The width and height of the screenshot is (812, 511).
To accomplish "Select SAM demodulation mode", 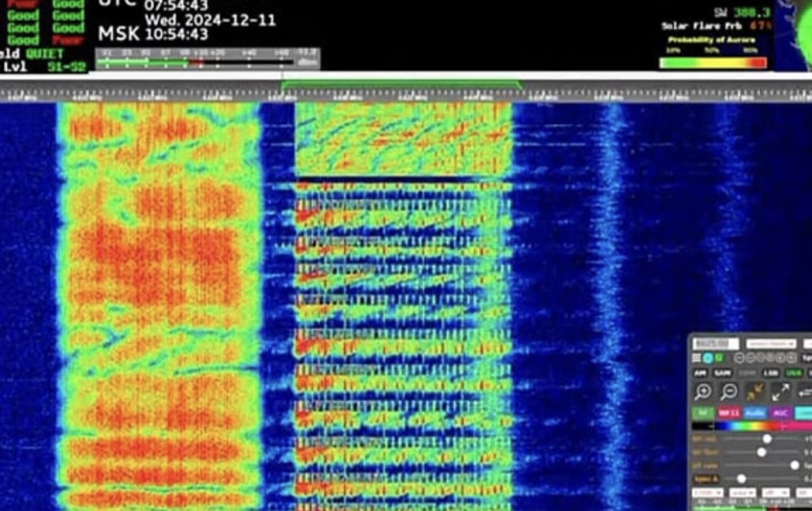I will click(x=722, y=373).
